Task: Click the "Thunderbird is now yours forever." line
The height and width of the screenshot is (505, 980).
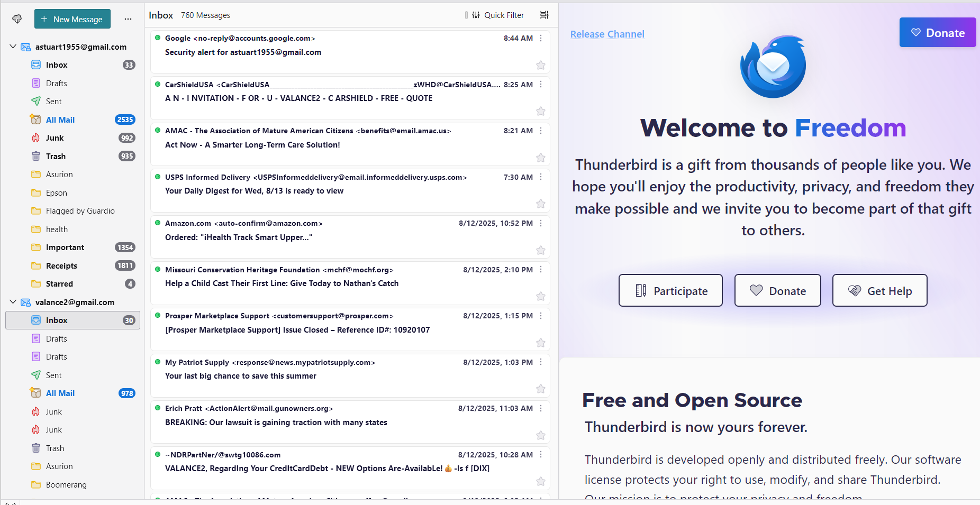Action: [696, 427]
